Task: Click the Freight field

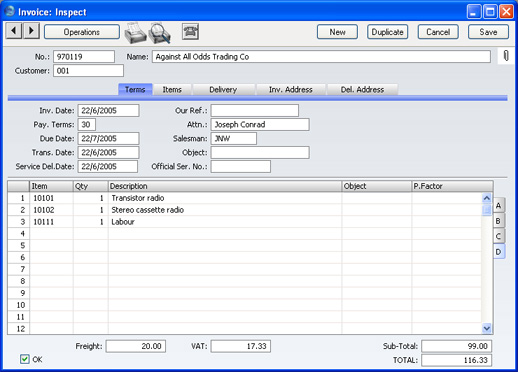Action: point(136,346)
